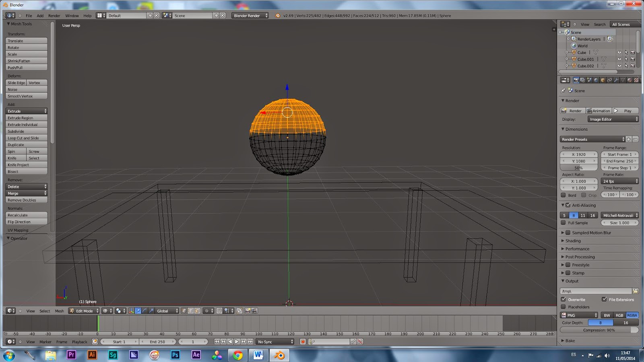The width and height of the screenshot is (644, 362).
Task: Open Material properties sphere icon
Action: [x=630, y=80]
